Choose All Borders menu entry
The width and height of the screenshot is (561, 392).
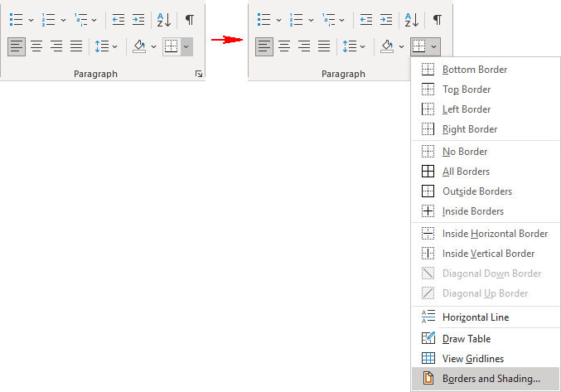tap(485, 172)
